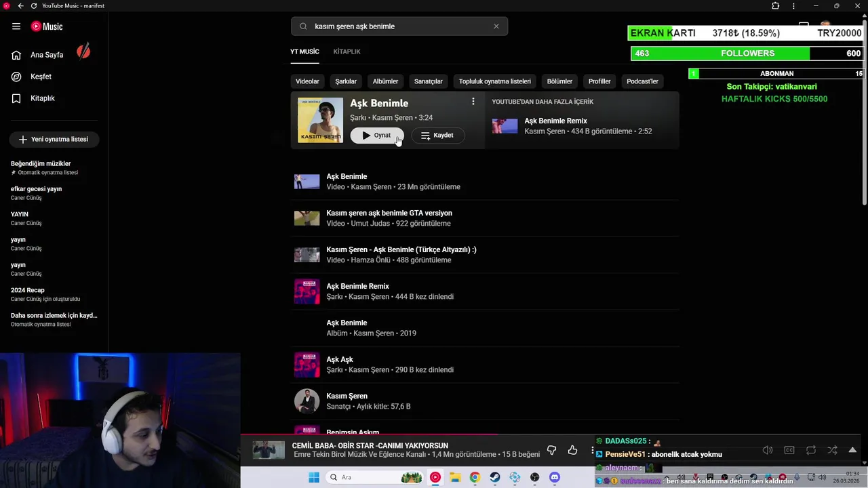Open the app three-dot menu in title bar
This screenshot has width=868, height=488.
[x=793, y=6]
